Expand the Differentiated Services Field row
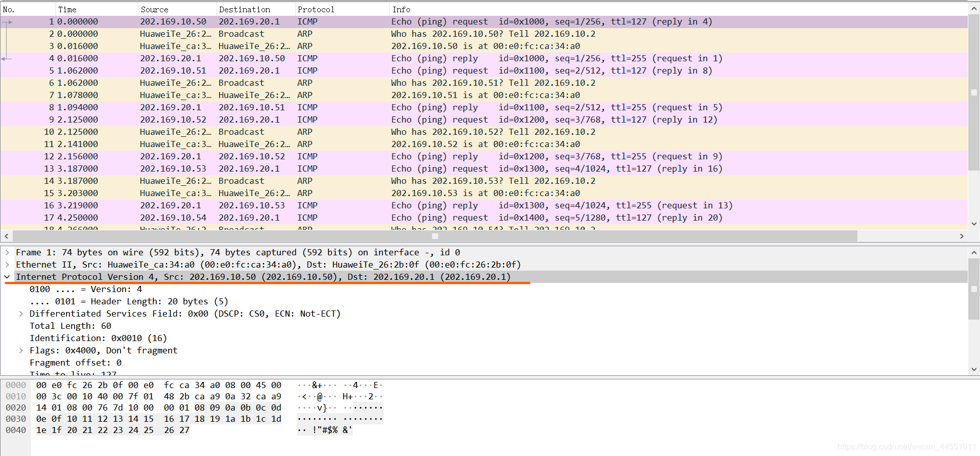 21,314
